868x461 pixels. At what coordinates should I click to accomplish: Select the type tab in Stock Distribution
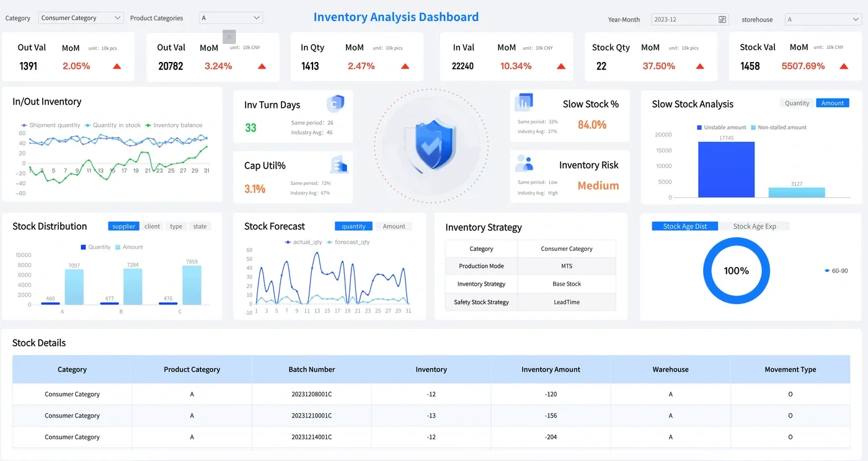coord(176,226)
